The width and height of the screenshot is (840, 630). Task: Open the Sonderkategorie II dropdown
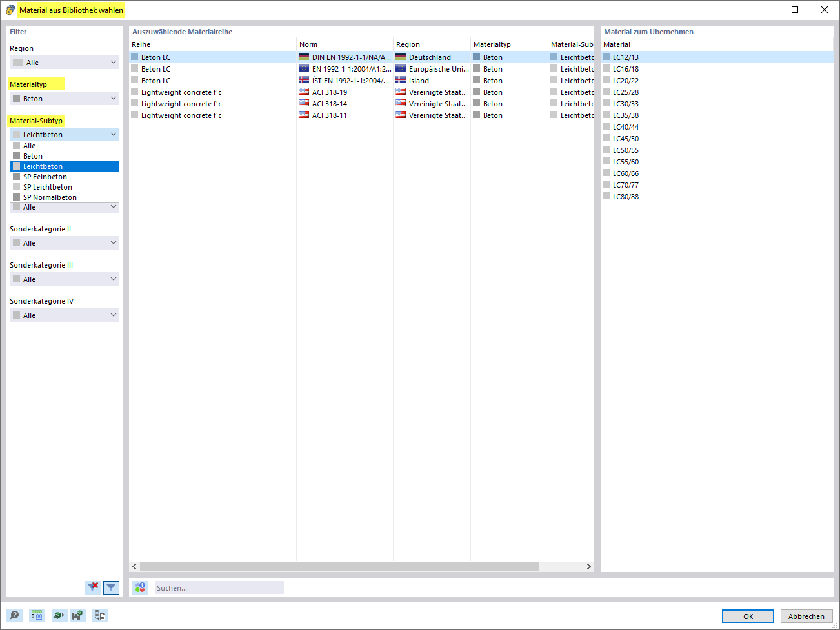pos(65,243)
